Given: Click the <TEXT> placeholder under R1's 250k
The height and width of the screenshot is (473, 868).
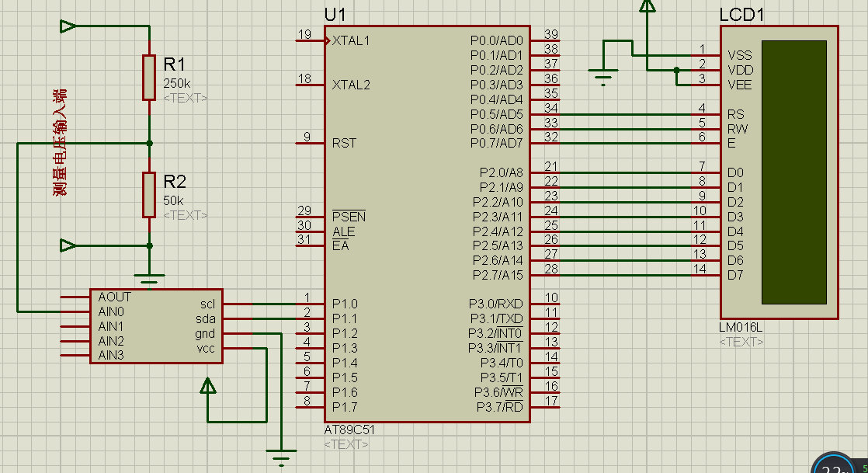Looking at the screenshot, I should click(x=186, y=98).
